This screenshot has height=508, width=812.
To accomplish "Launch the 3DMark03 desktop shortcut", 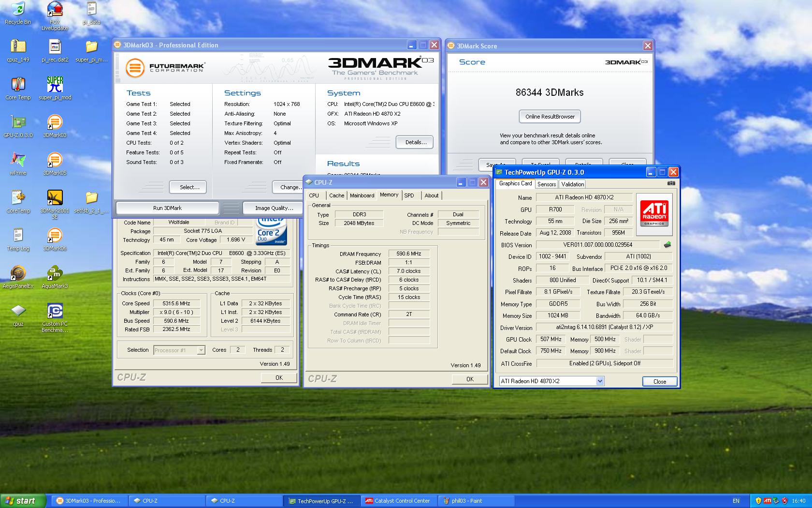I will 55,126.
